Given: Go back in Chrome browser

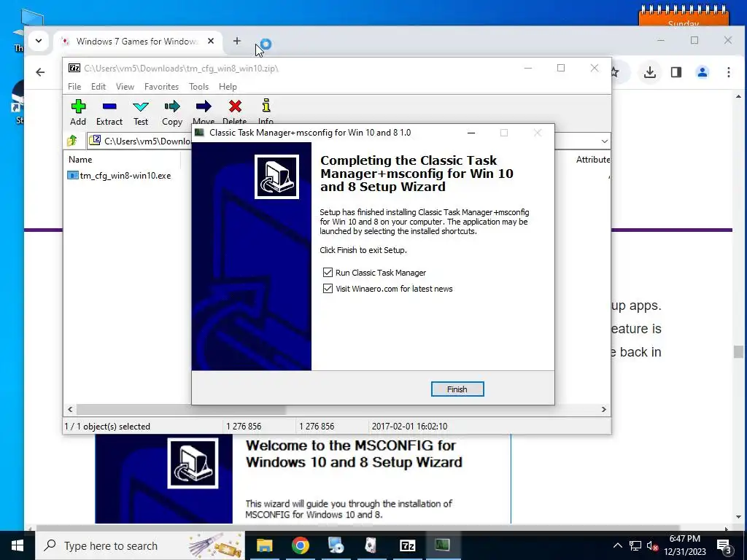Looking at the screenshot, I should coord(41,72).
